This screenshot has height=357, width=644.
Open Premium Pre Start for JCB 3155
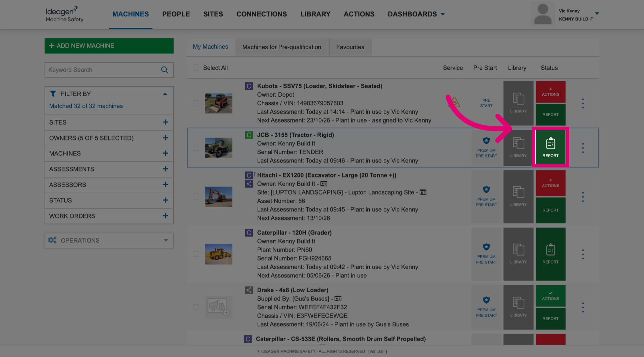[486, 148]
